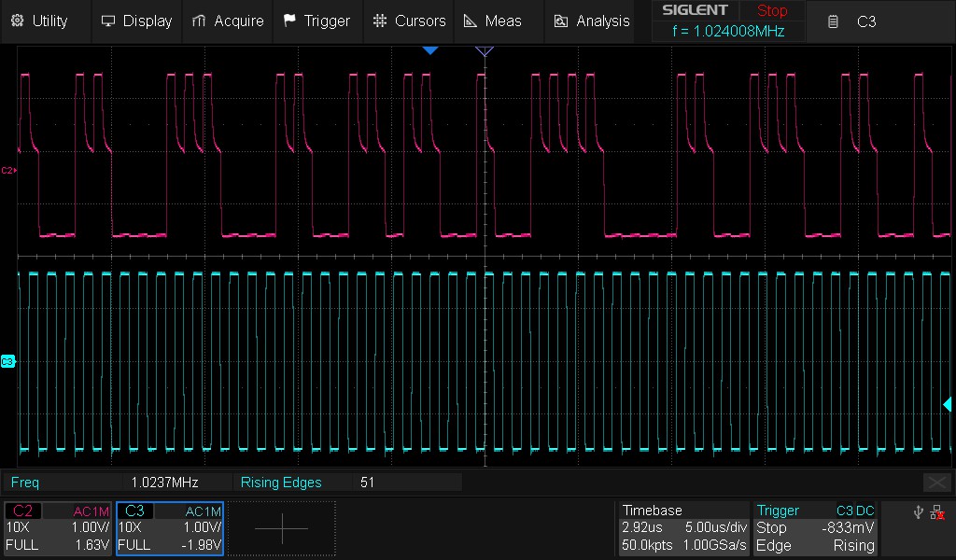Toggle acquisition by clicking Stop indicator
The width and height of the screenshot is (956, 560).
(x=771, y=10)
